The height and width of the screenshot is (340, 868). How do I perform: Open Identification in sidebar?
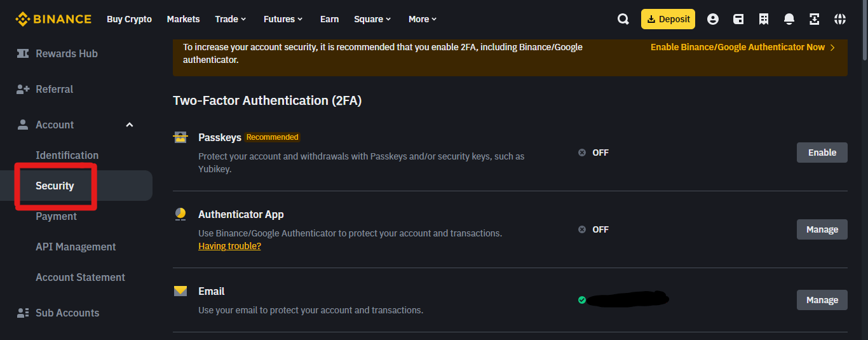click(67, 155)
